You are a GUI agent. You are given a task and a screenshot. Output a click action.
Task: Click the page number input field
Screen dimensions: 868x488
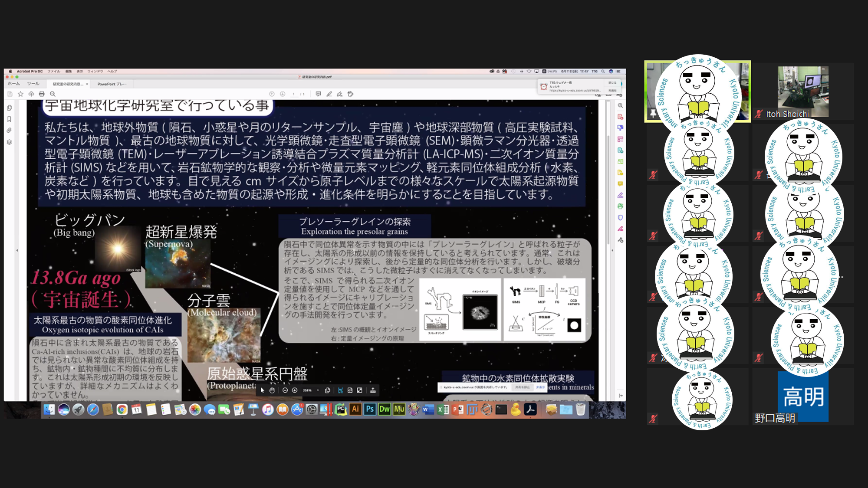pos(294,94)
